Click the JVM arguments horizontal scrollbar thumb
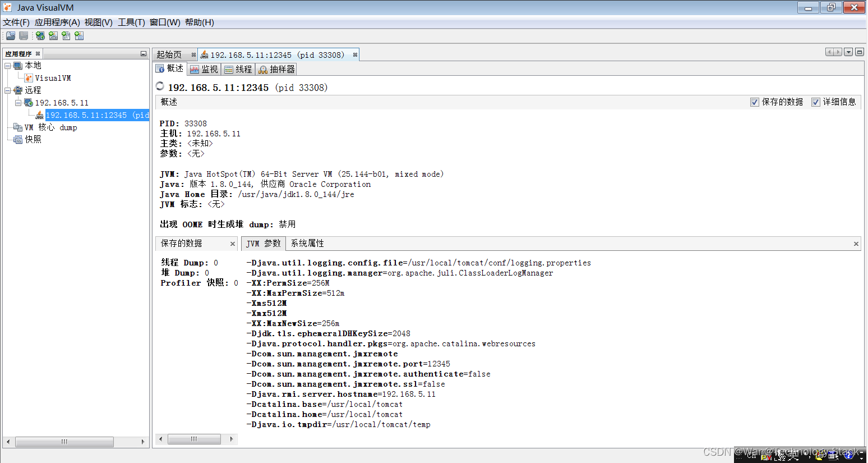The width and height of the screenshot is (868, 463). coord(194,439)
